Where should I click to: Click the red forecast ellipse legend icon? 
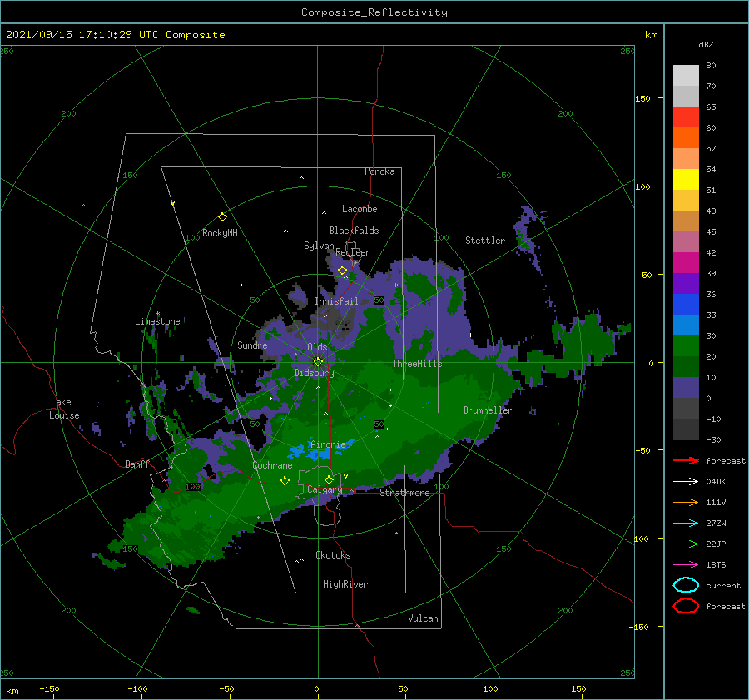tap(686, 606)
